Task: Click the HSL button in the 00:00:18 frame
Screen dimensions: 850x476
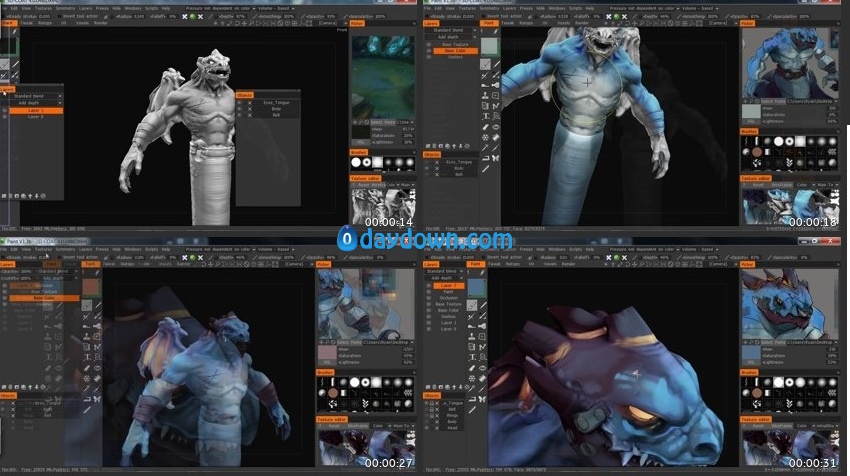Action: point(751,121)
